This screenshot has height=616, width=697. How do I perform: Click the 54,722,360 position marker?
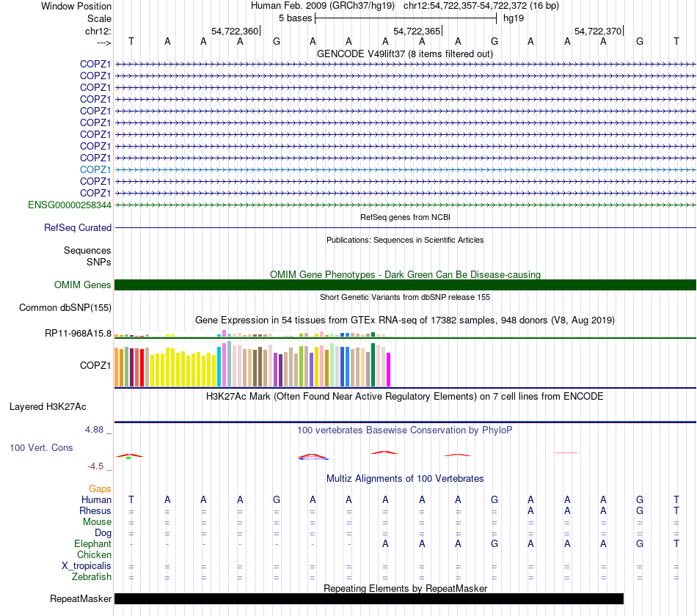pos(235,31)
